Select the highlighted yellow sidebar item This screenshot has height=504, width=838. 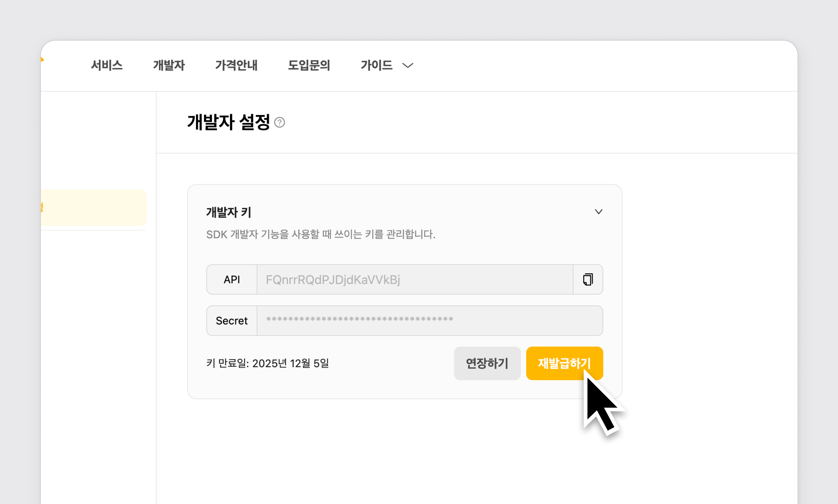tap(94, 207)
